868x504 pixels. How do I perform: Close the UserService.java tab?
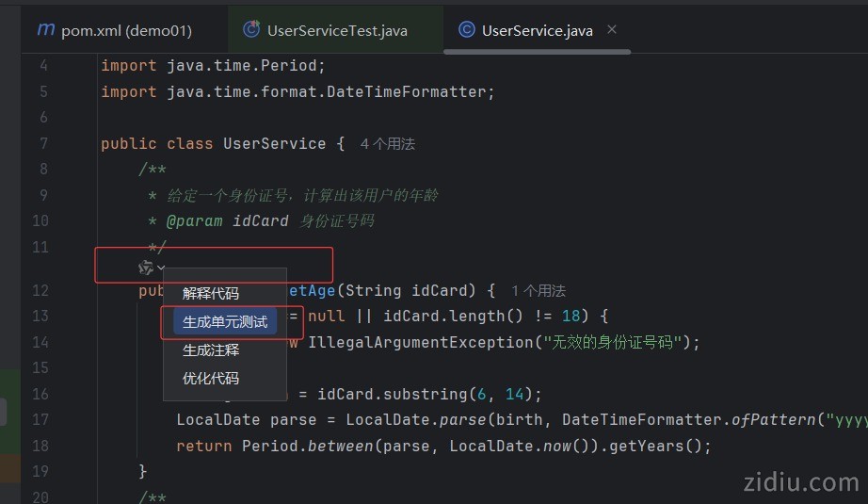tap(612, 30)
